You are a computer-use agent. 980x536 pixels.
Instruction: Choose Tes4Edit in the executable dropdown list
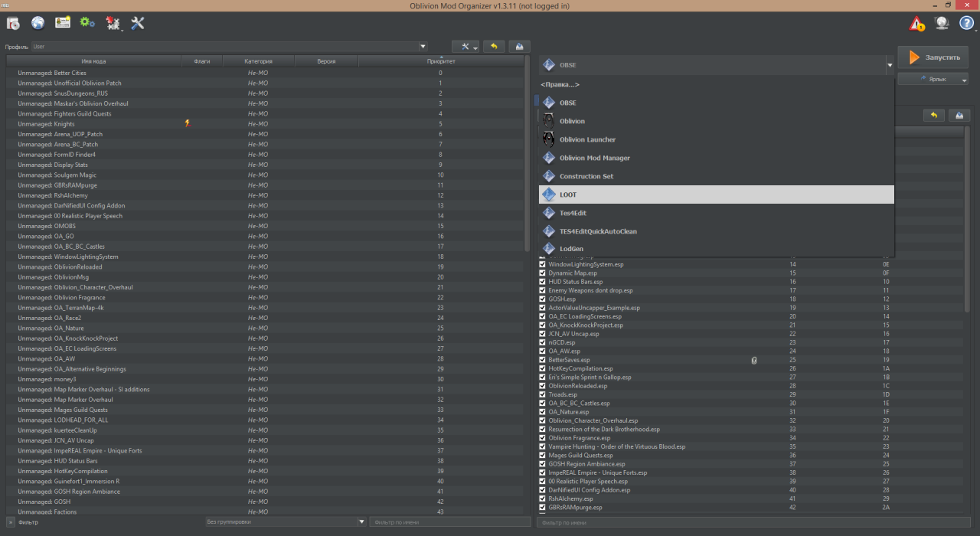(716, 213)
